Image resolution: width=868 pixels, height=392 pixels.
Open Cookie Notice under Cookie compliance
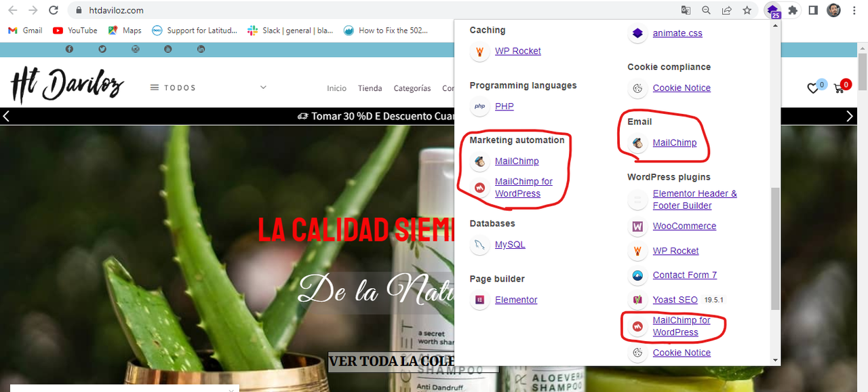[682, 88]
